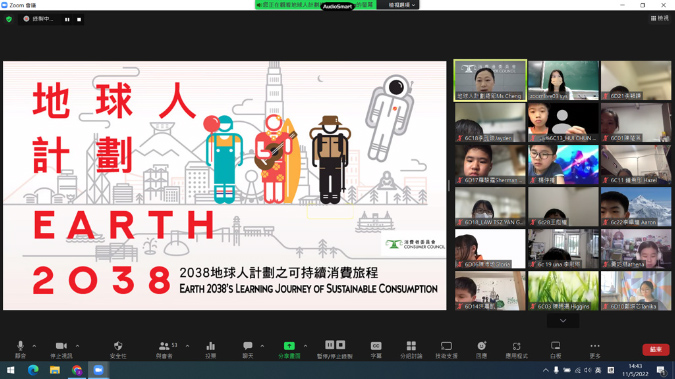Screen dimensions: 675x379
Task: Mute the microphone in Zoom toolbar
Action: point(20,349)
